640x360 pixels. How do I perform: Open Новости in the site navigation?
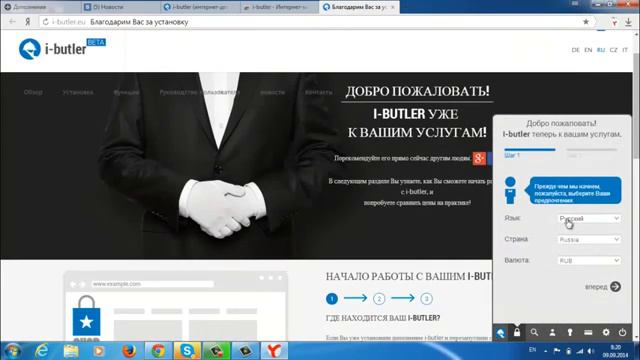tap(272, 92)
